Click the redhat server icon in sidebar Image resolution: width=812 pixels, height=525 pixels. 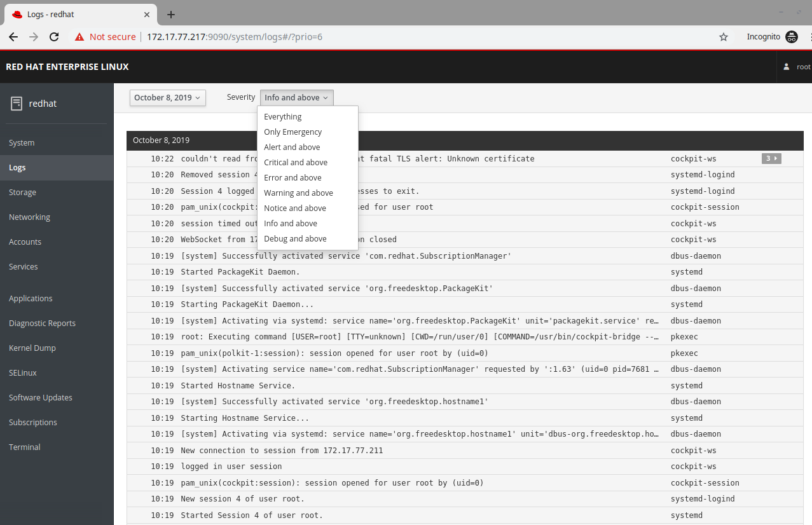tap(16, 103)
